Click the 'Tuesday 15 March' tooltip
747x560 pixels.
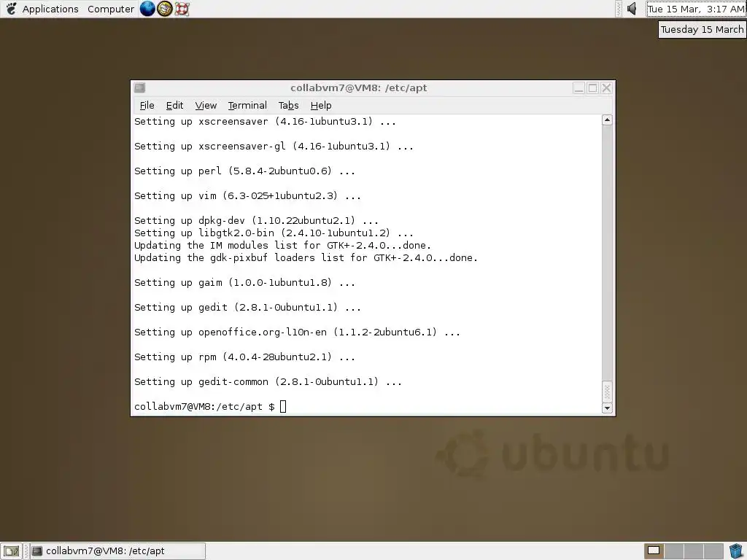[702, 29]
